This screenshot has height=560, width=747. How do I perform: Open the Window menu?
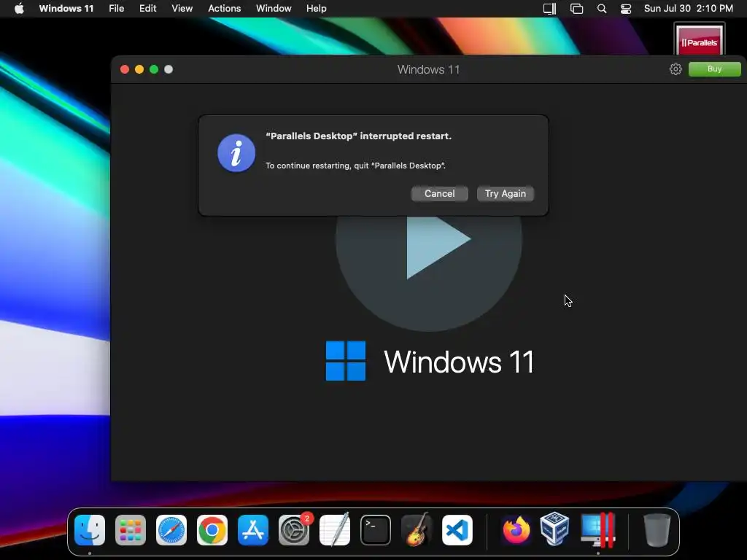click(274, 9)
